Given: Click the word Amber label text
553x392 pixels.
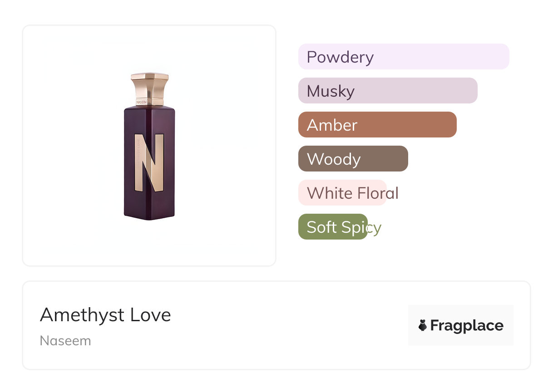Looking at the screenshot, I should pyautogui.click(x=332, y=125).
